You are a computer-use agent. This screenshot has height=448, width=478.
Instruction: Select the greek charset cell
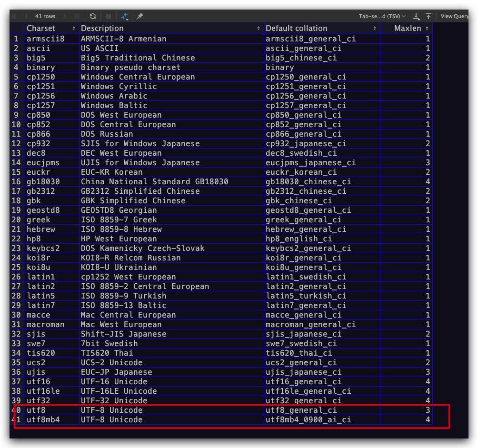point(52,219)
